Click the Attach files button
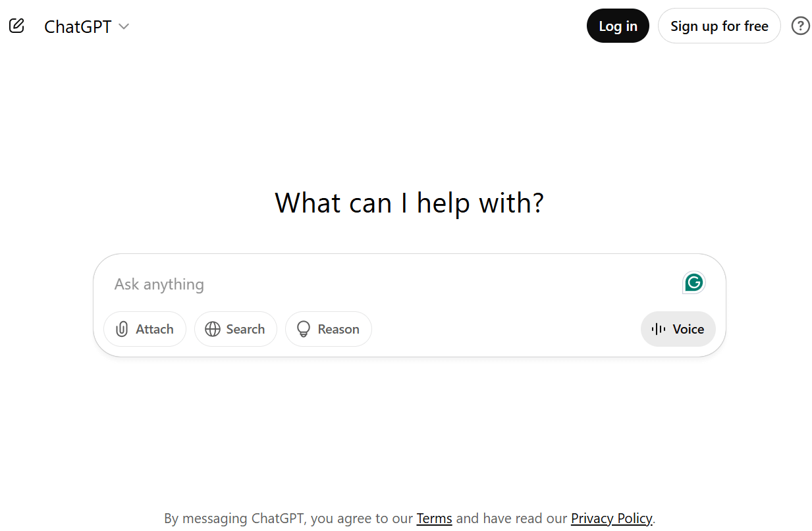Viewport: 812px width, 531px height. click(x=145, y=329)
